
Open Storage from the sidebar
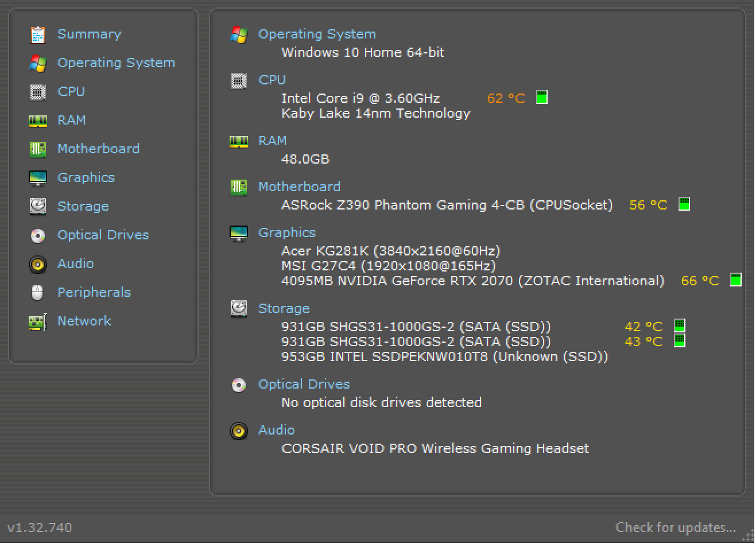coord(83,207)
